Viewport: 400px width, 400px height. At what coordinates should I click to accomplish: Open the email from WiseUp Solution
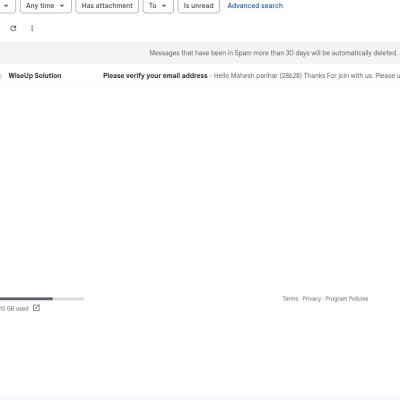pyautogui.click(x=200, y=76)
